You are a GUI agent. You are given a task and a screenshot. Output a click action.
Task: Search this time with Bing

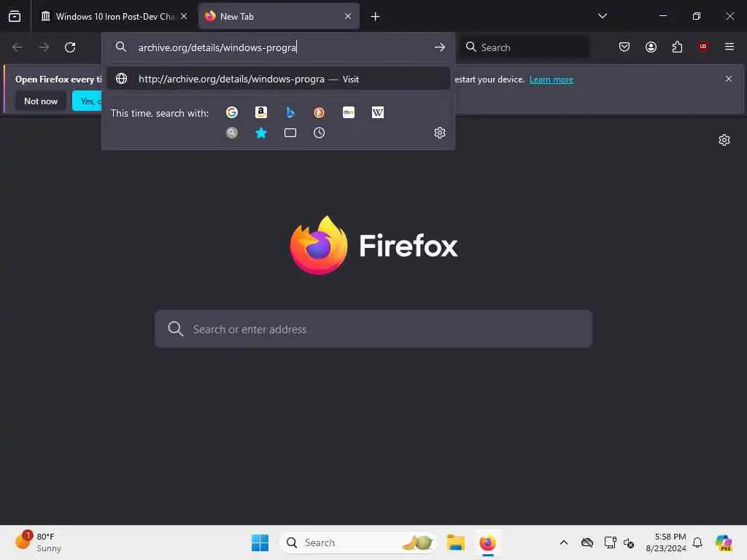click(x=290, y=112)
